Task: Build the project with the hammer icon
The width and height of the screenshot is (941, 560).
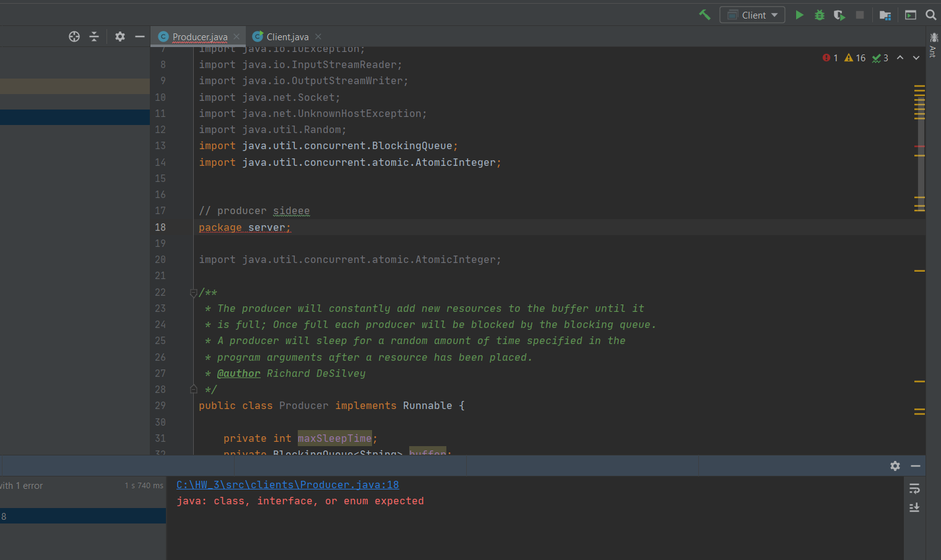Action: (x=705, y=14)
